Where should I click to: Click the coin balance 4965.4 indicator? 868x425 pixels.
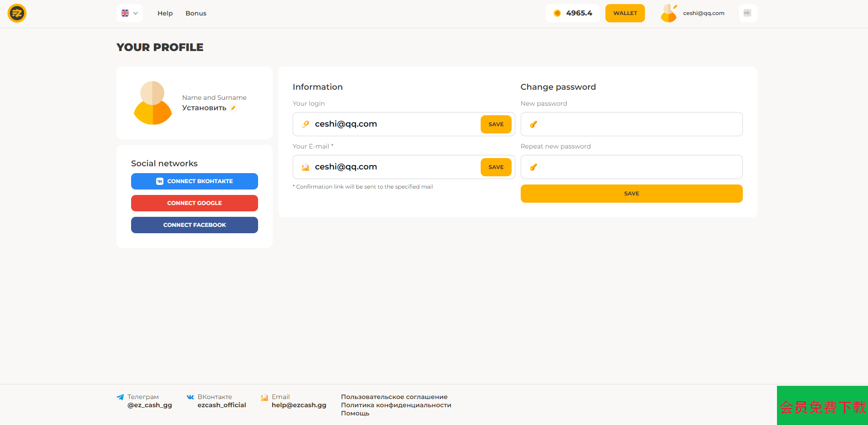click(x=572, y=13)
